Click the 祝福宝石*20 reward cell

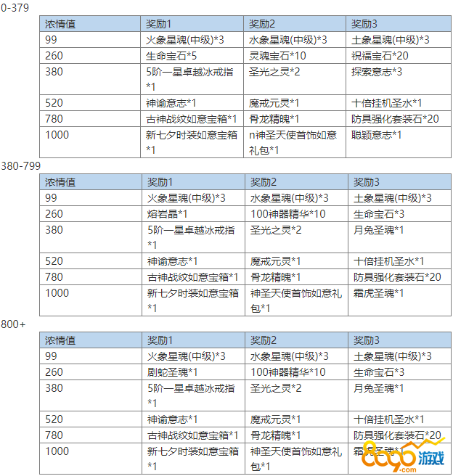[x=380, y=55]
